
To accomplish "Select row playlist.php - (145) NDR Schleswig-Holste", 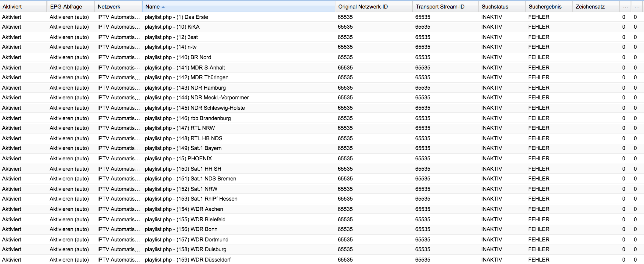I will tap(322, 108).
